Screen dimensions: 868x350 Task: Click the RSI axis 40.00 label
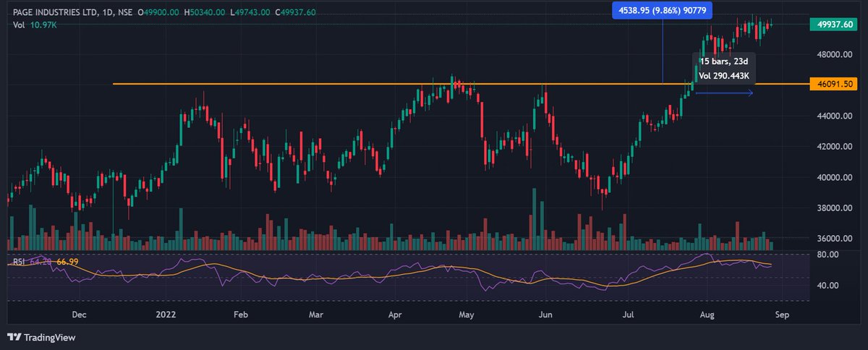point(827,286)
